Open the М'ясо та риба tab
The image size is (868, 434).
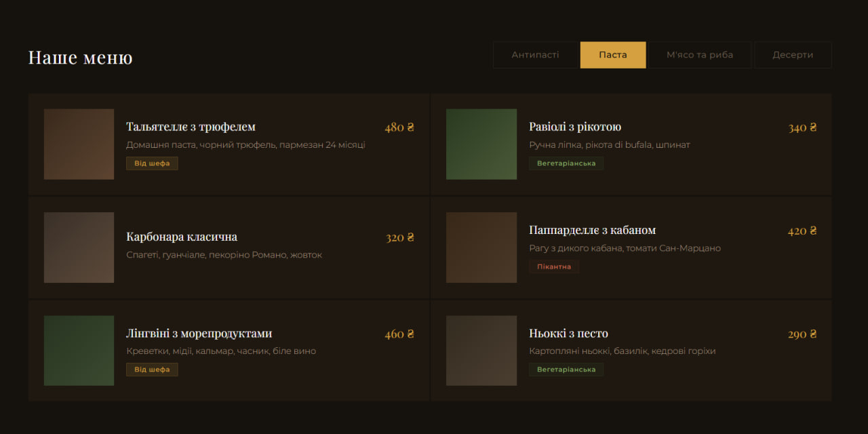coord(700,55)
